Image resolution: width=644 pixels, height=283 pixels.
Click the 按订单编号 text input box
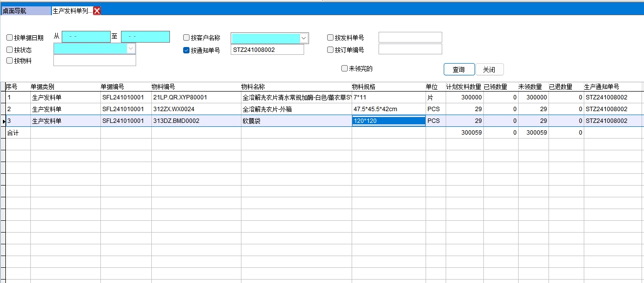pyautogui.click(x=410, y=49)
